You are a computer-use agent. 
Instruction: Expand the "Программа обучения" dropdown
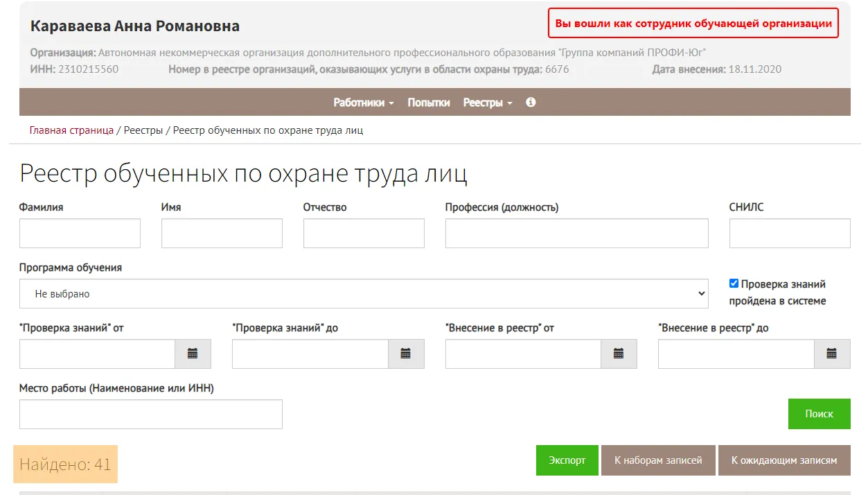click(x=364, y=294)
